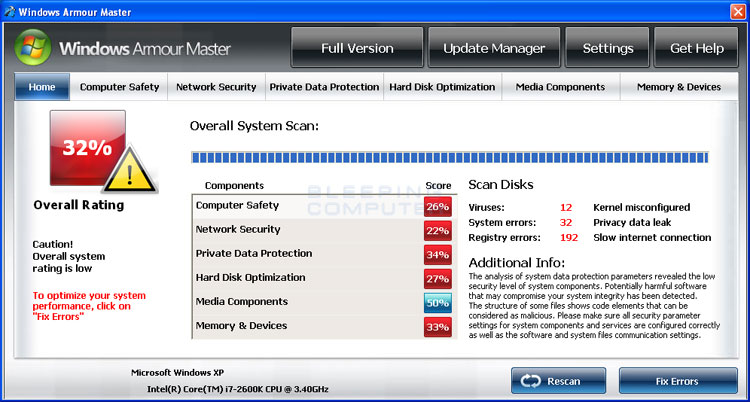Select the Hard Disk Optimization component row
Screen dimensions: 750x402
[x=324, y=279]
